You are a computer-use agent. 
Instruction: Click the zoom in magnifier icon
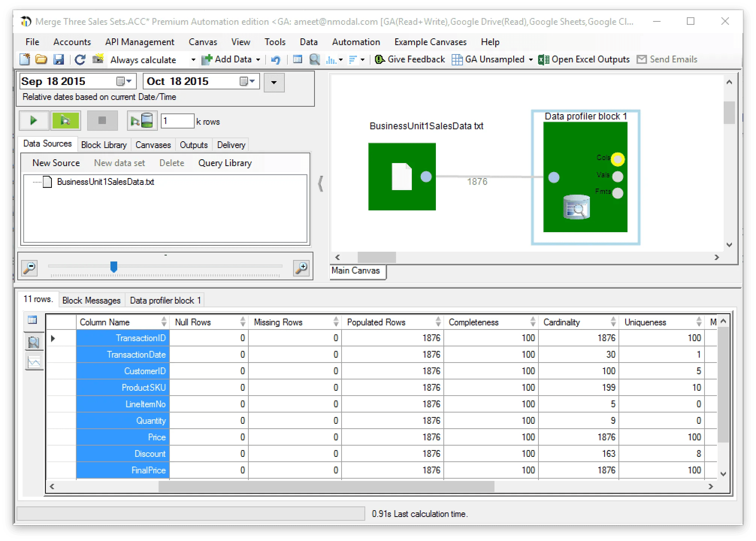(301, 268)
